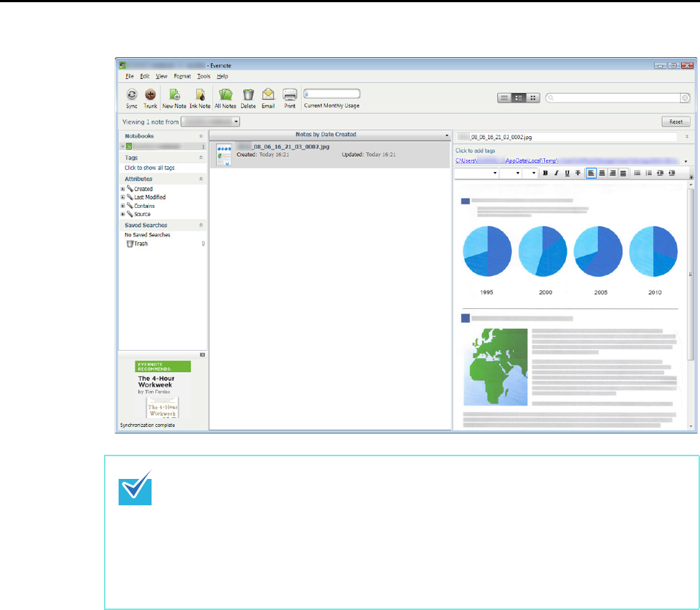
Task: Expand the Created attribute tree node
Action: 122,189
